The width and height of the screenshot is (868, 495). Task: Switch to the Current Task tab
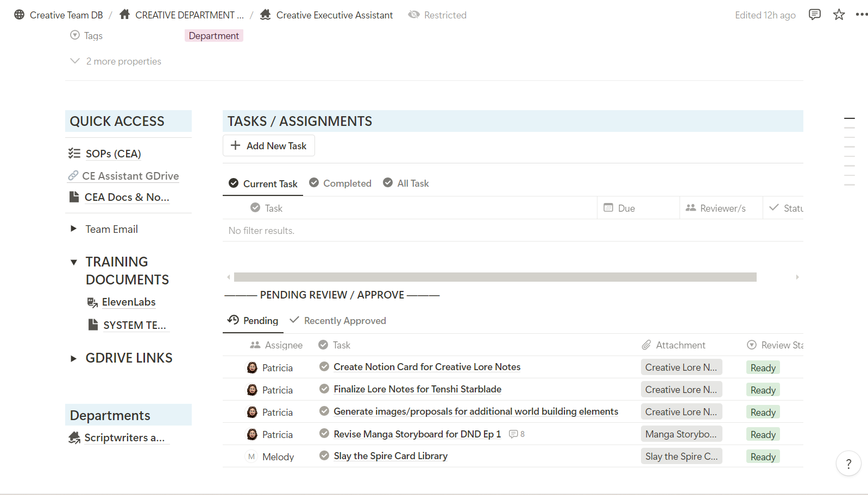coord(263,183)
